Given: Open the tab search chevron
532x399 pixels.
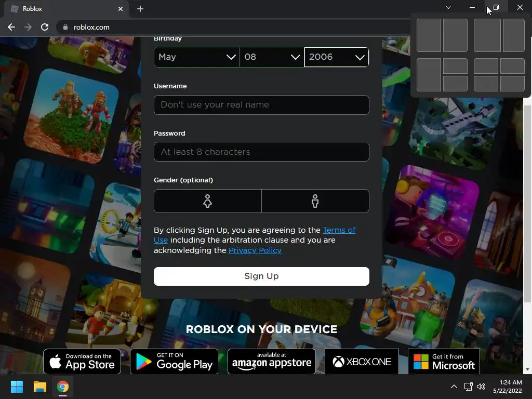Looking at the screenshot, I should (x=448, y=7).
